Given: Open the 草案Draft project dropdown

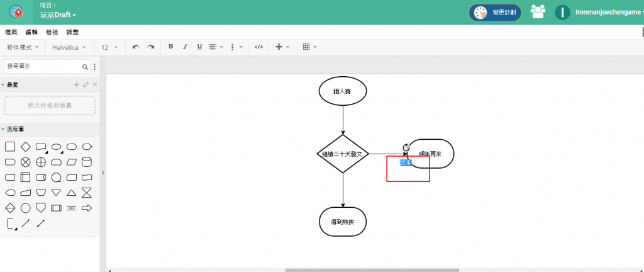Looking at the screenshot, I should pyautogui.click(x=58, y=14).
